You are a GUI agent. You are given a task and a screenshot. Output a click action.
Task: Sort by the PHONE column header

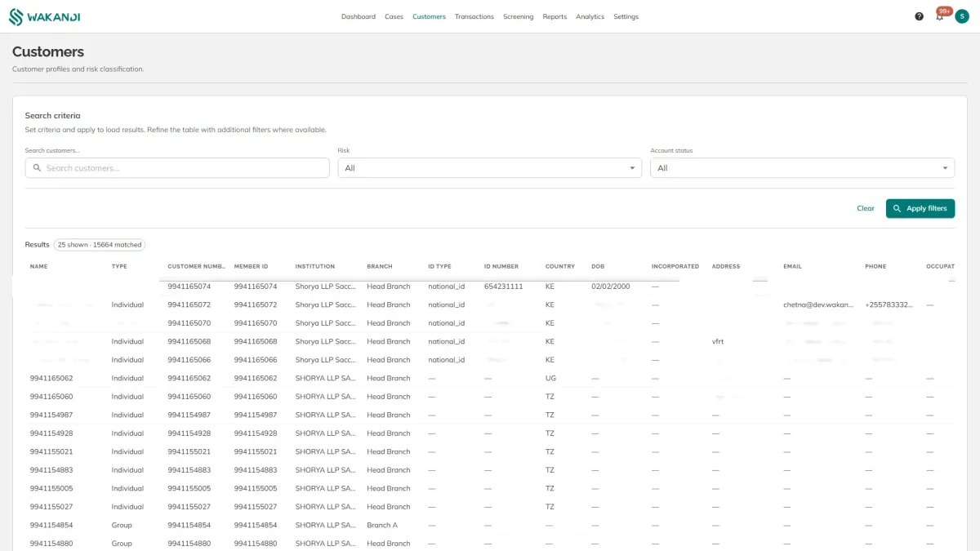point(875,266)
